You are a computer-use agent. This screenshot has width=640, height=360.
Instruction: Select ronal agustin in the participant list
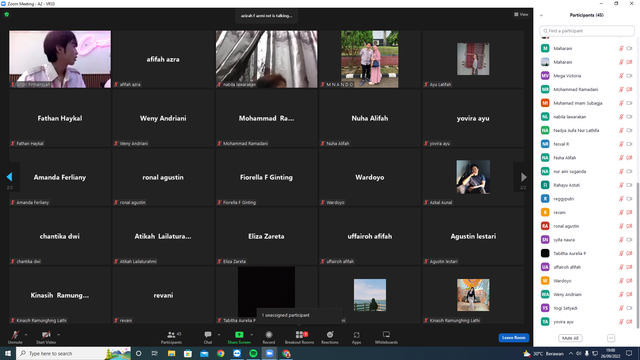587,226
